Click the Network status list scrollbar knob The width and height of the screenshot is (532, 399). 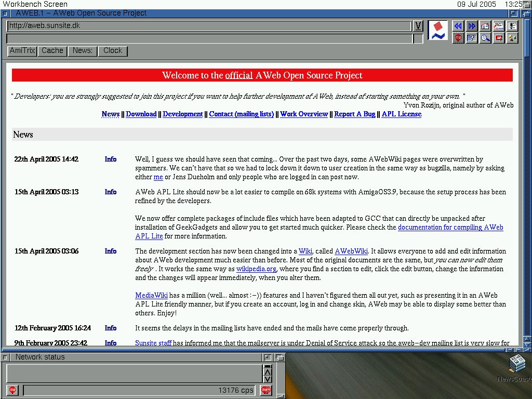268,366
